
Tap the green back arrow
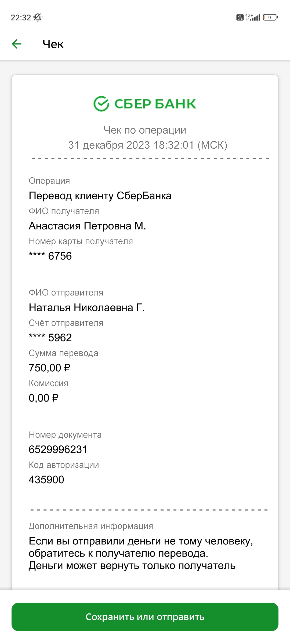17,44
